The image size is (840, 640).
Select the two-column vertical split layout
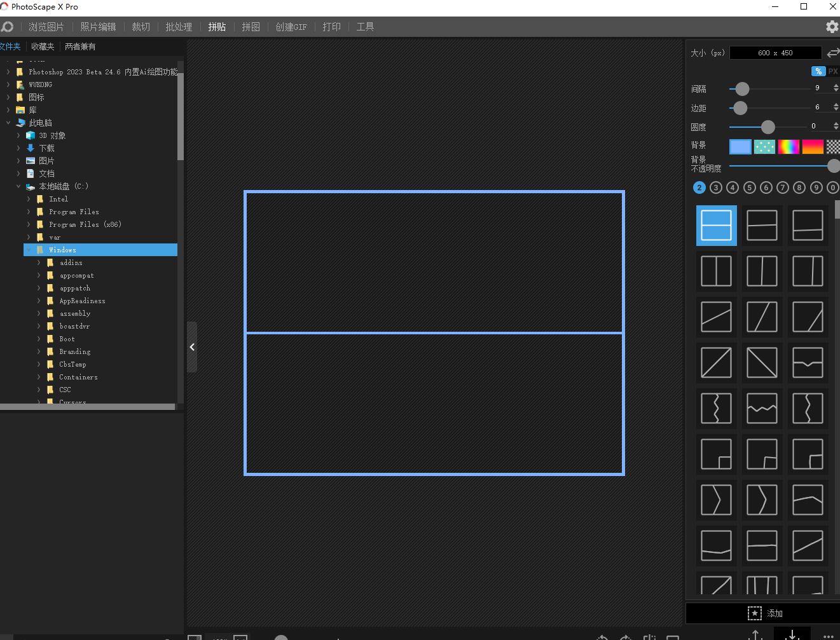[716, 271]
